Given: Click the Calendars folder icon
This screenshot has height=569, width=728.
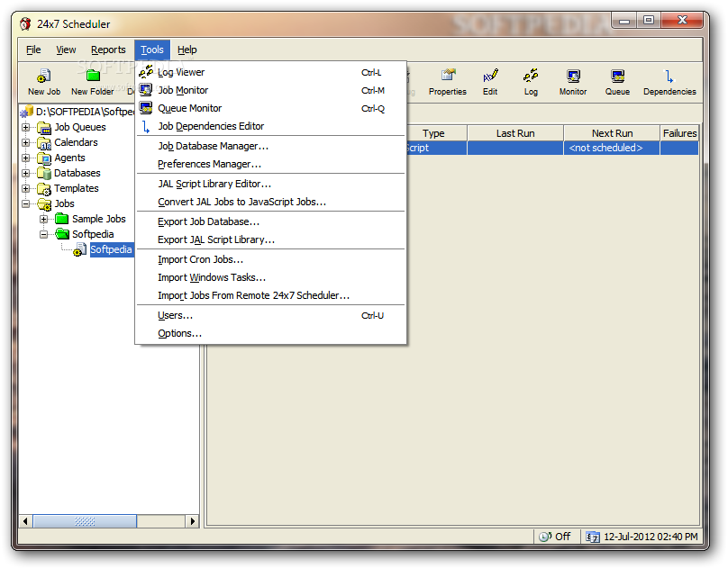Looking at the screenshot, I should coord(44,142).
